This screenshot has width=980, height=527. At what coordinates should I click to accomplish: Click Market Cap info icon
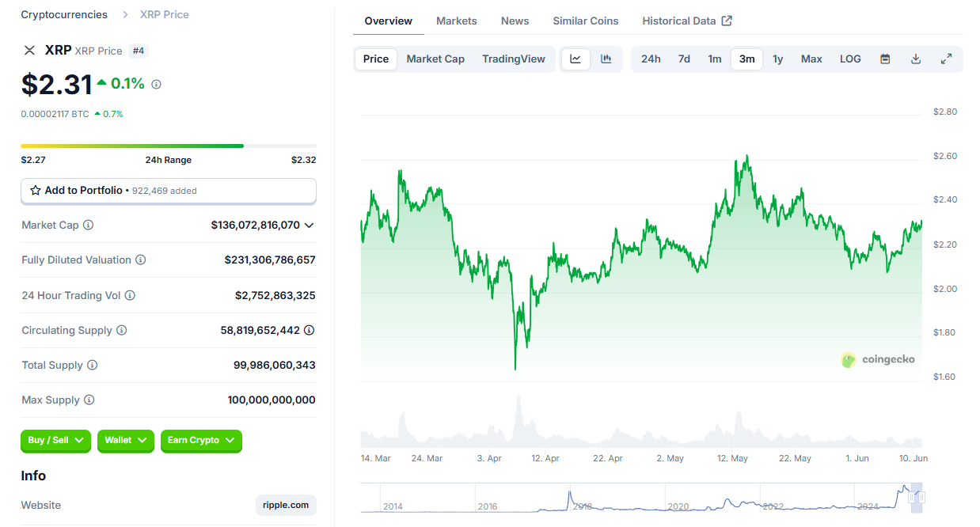point(88,225)
